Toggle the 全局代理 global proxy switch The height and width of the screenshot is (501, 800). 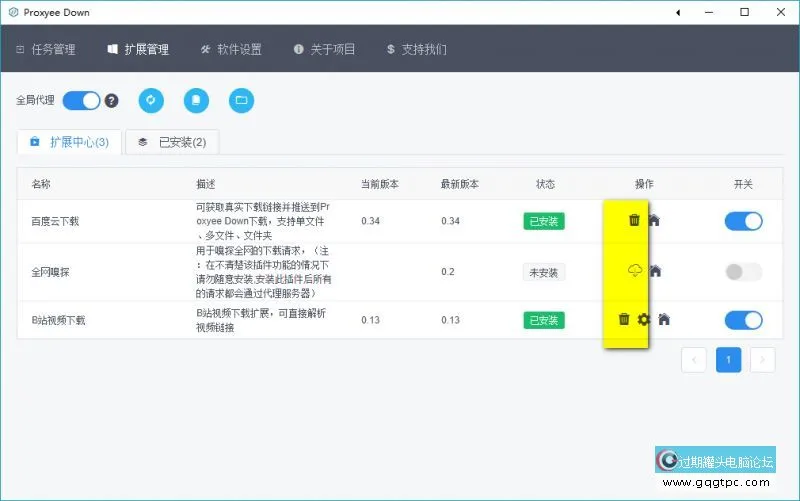(x=81, y=101)
